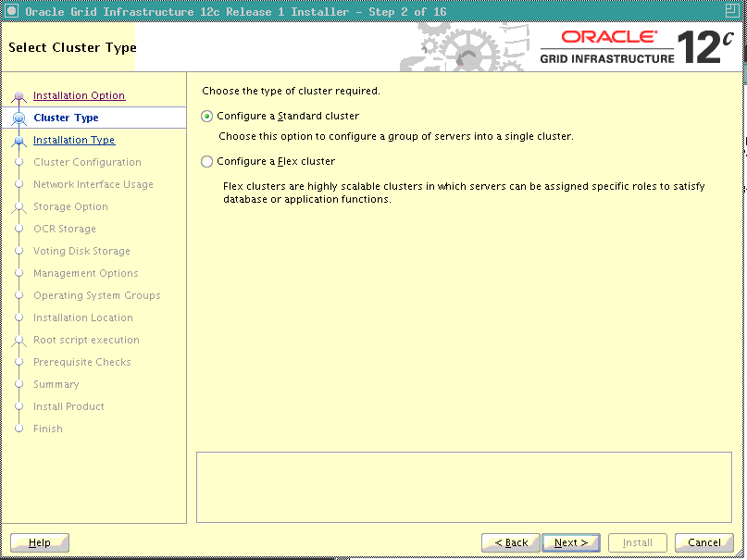Click the disabled Install button
Screen dimensions: 747x560
[637, 542]
